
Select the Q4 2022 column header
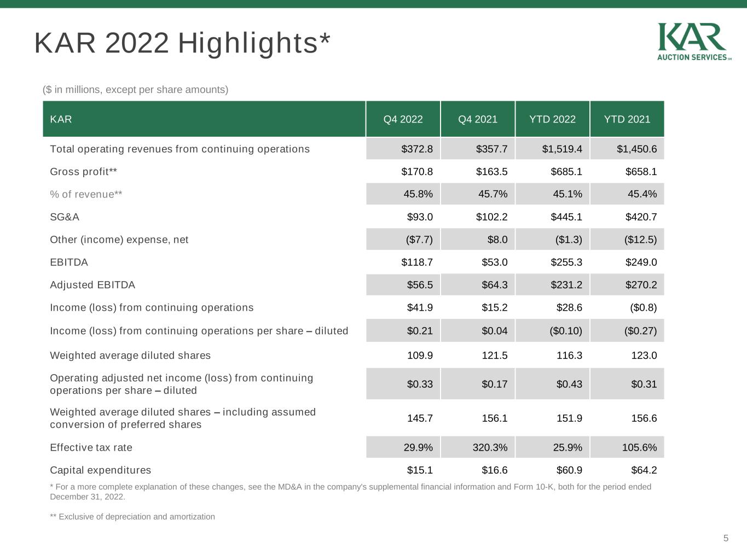403,119
